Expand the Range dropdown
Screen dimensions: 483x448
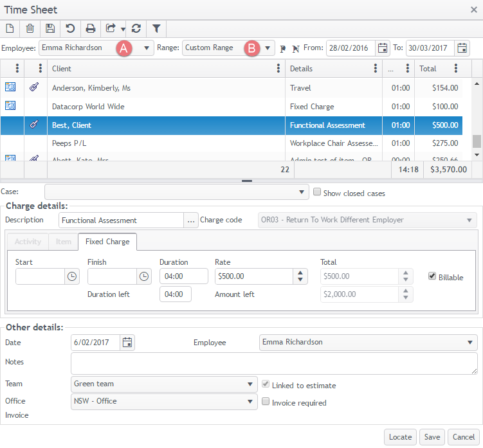pyautogui.click(x=268, y=48)
